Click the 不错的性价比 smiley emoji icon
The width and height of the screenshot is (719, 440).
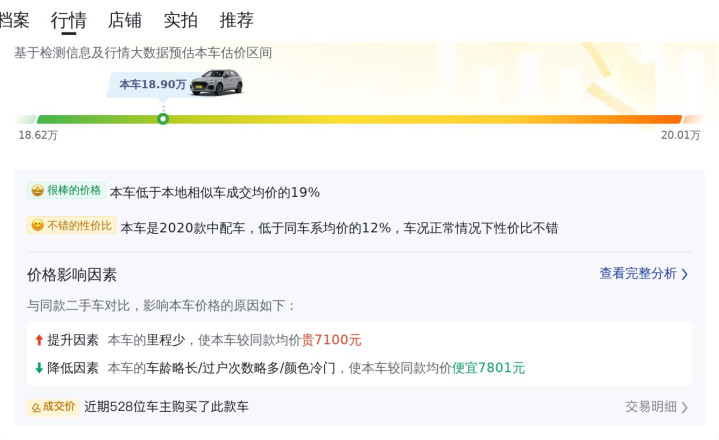click(x=37, y=225)
